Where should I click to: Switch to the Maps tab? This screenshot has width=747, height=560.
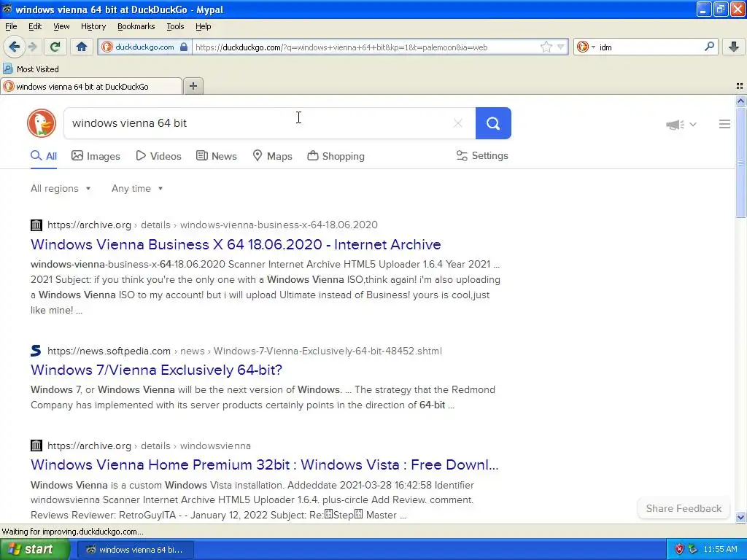click(x=272, y=156)
